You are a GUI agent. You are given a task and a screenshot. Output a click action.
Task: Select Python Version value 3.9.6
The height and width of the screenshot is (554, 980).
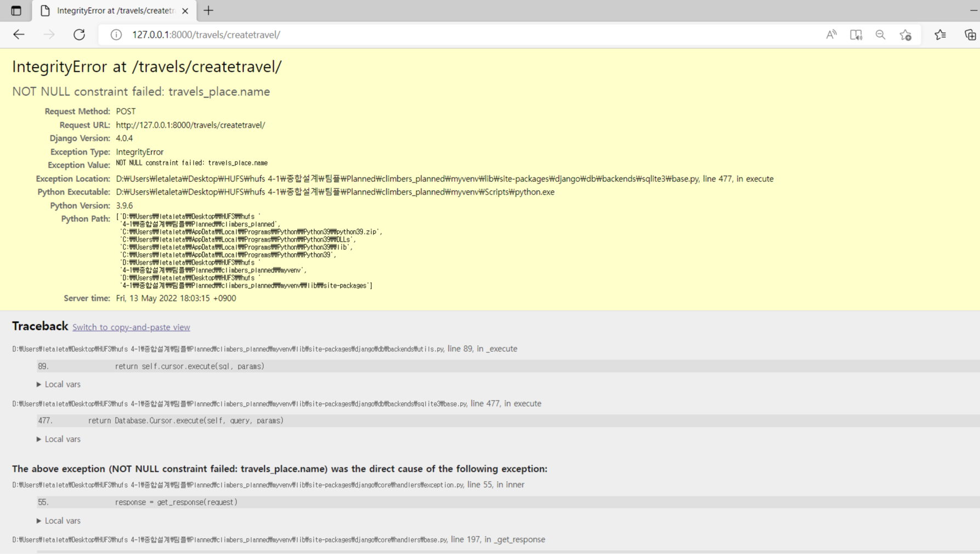pos(124,205)
